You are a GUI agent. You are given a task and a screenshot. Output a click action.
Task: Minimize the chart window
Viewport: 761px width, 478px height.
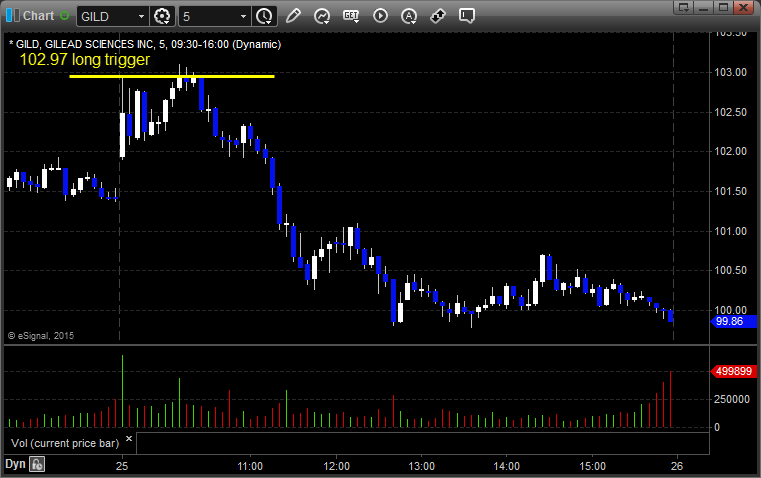(x=704, y=7)
